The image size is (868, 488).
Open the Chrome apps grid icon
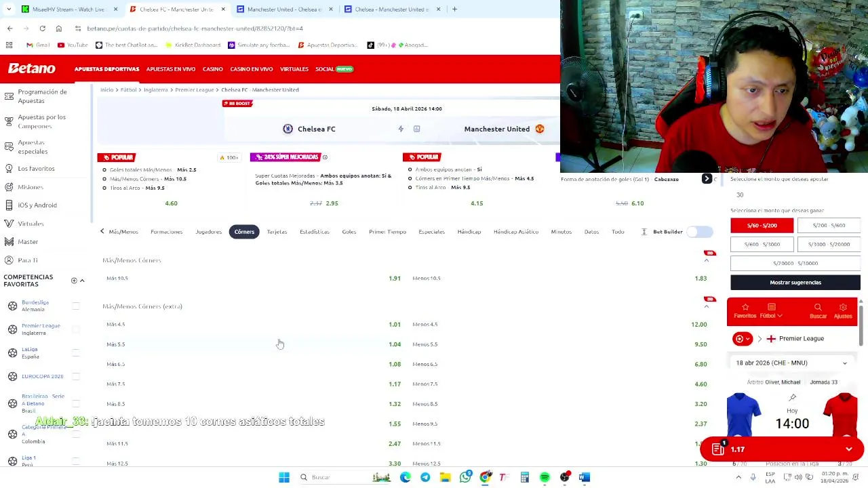[x=9, y=45]
